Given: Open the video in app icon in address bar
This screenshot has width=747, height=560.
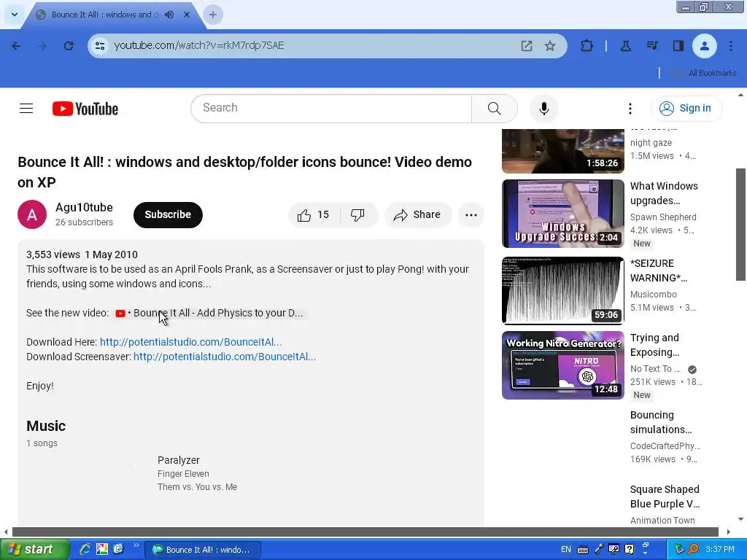Looking at the screenshot, I should (527, 46).
